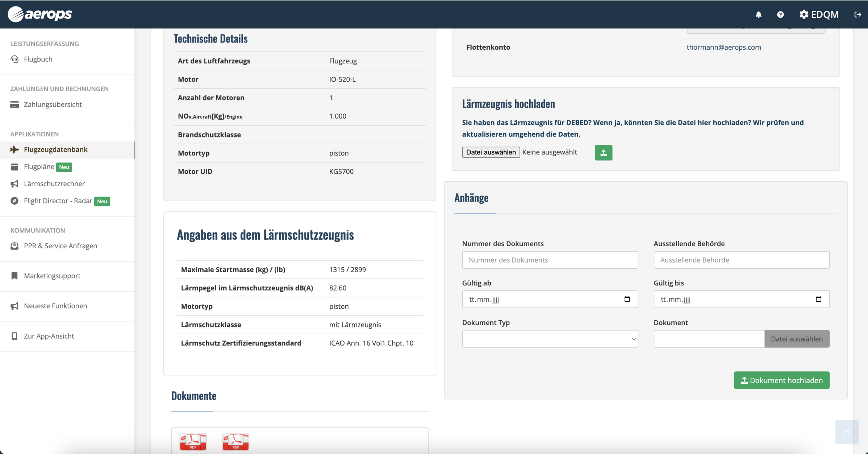Expand the Dokument Typ dropdown
The width and height of the screenshot is (868, 454).
tap(550, 339)
